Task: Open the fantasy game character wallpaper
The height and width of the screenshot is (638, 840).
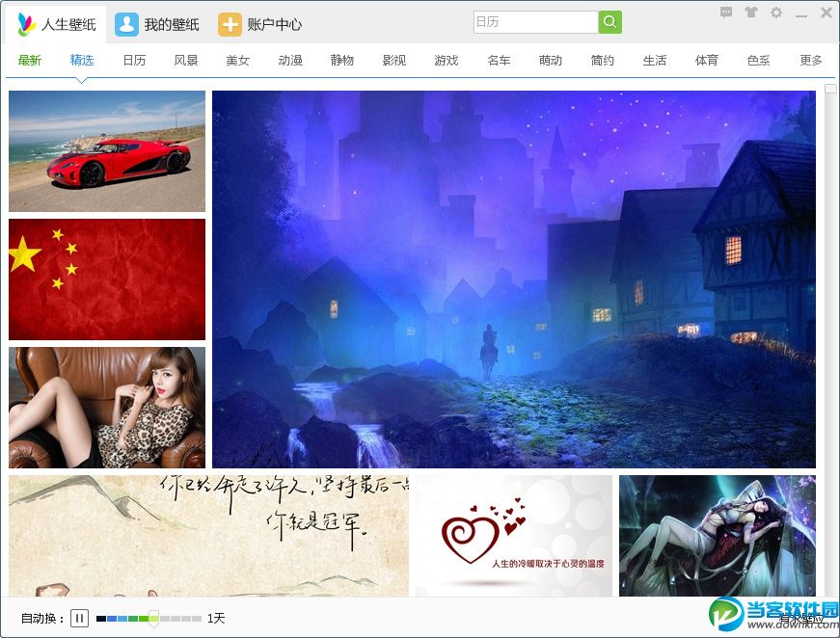Action: click(x=718, y=536)
